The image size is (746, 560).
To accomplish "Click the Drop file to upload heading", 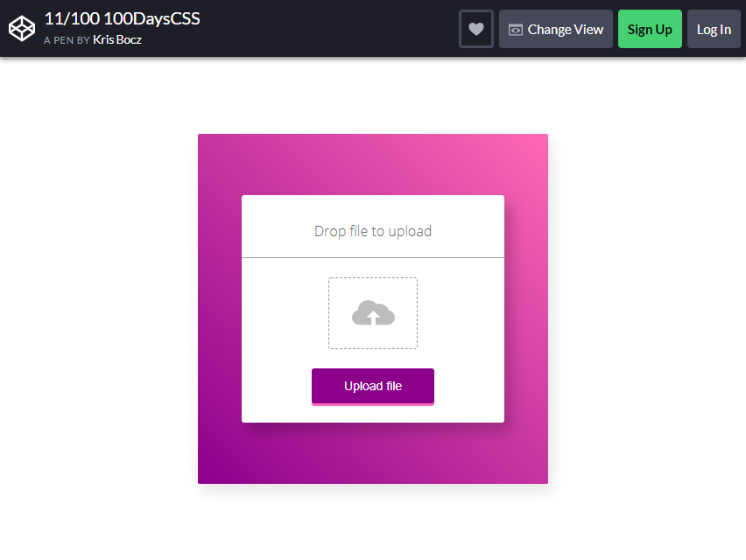I will pyautogui.click(x=373, y=231).
